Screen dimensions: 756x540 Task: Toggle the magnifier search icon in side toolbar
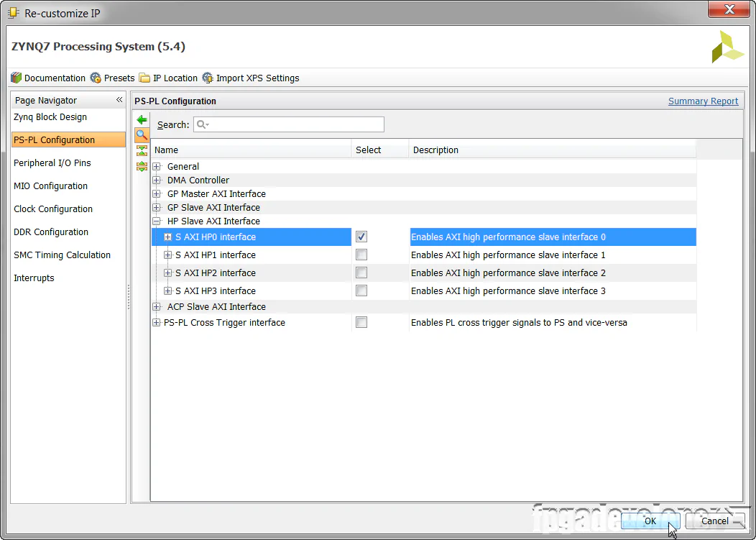pyautogui.click(x=142, y=134)
